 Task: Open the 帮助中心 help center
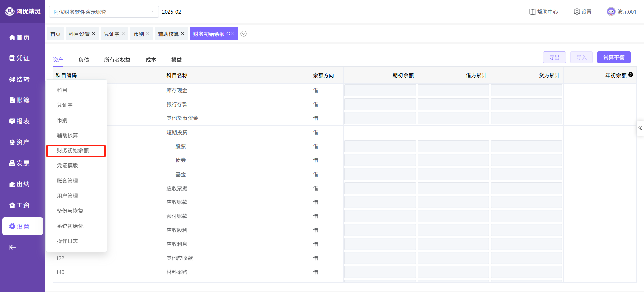point(544,12)
